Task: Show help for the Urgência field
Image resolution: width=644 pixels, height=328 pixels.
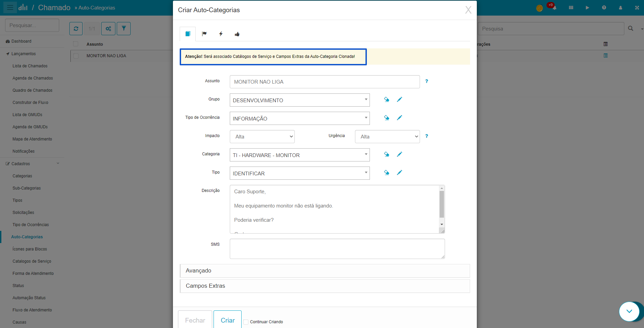Action: point(426,136)
